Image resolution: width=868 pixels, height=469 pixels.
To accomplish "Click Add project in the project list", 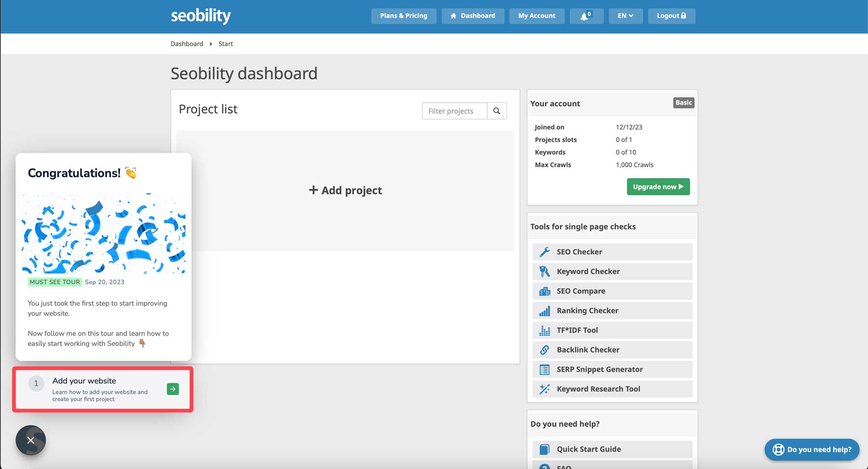I will click(x=345, y=190).
